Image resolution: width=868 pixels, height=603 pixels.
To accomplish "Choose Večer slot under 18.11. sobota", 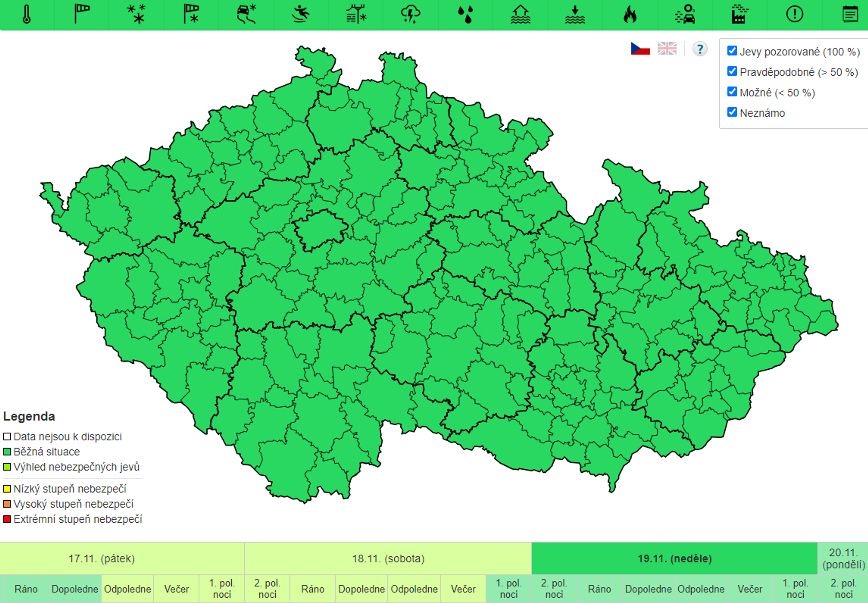I will click(x=463, y=589).
